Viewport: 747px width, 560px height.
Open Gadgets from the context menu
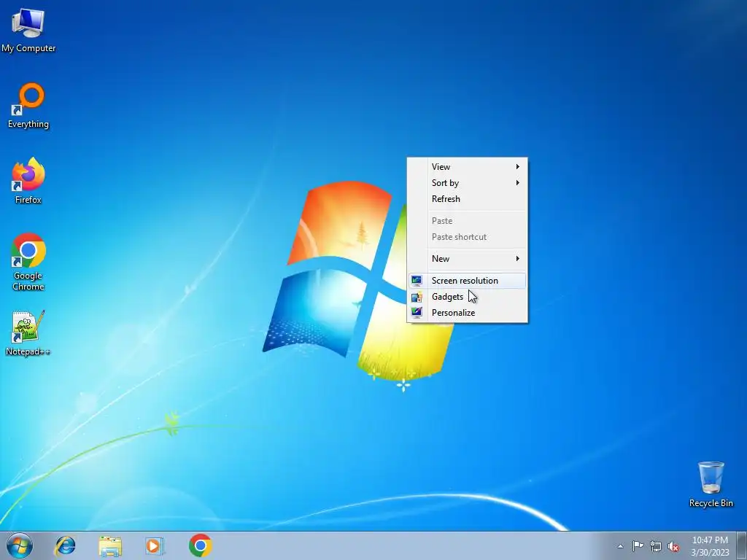click(468, 297)
